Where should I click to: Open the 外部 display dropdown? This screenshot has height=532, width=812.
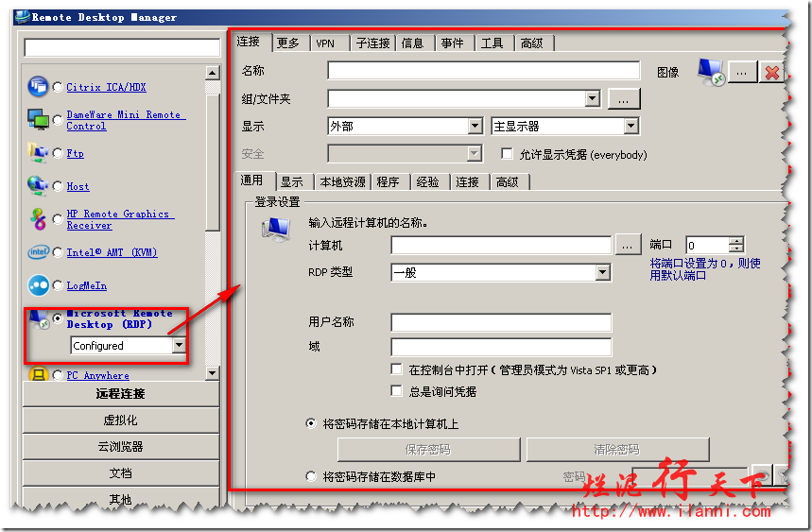click(475, 126)
